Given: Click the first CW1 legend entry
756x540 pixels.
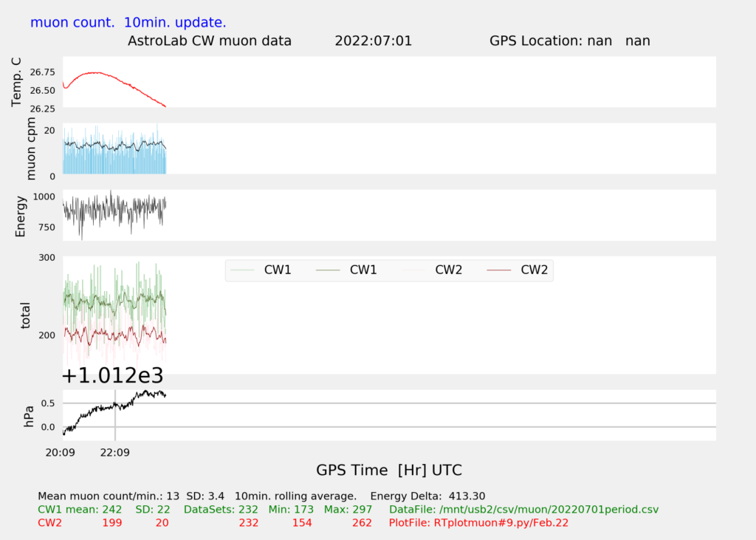Looking at the screenshot, I should point(261,270).
